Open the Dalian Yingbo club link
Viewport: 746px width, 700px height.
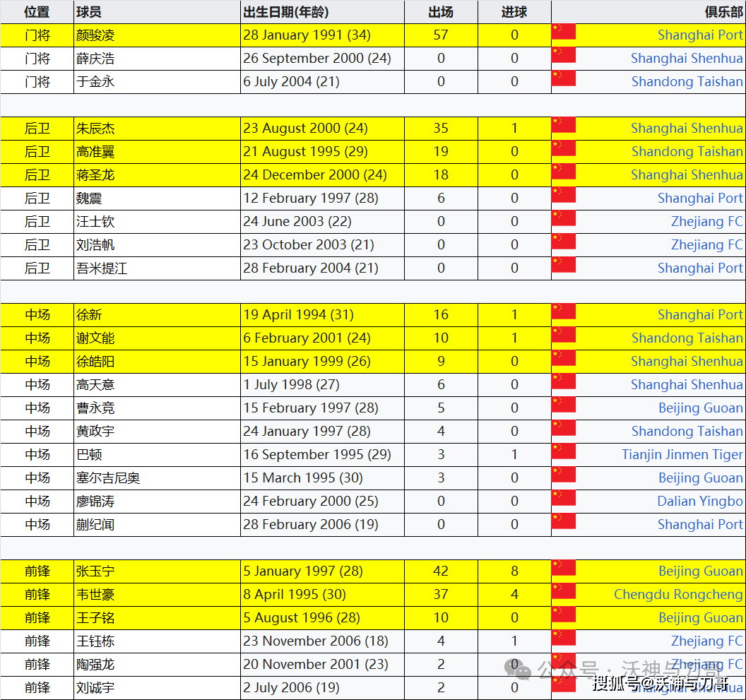(x=700, y=502)
